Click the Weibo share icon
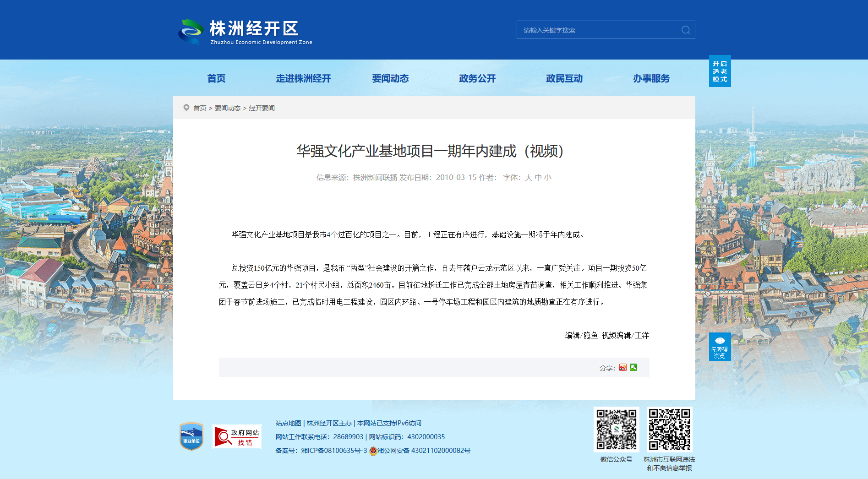The height and width of the screenshot is (479, 868). 622,368
